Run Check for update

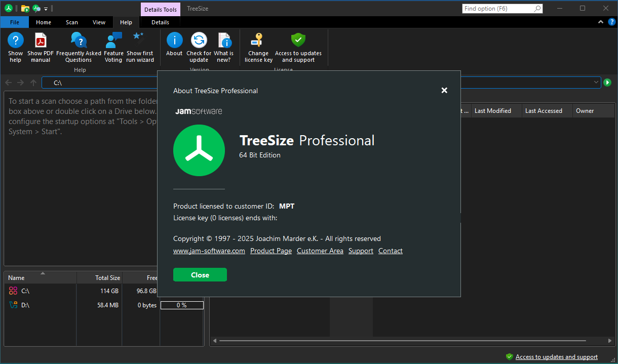coord(199,48)
